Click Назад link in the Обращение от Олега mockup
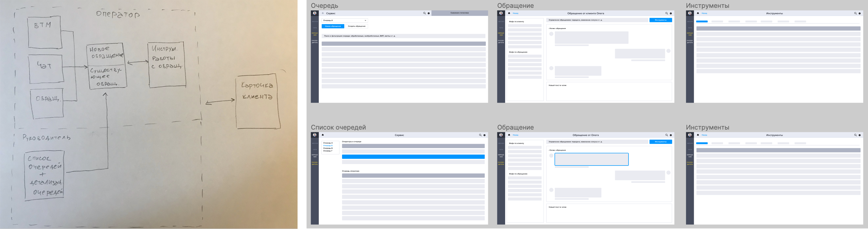The image size is (868, 229). pos(516,135)
